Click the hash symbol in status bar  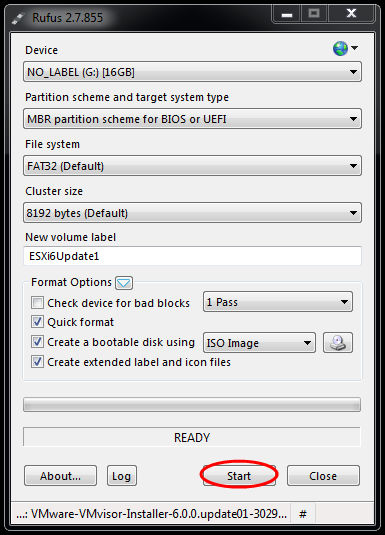coord(303,514)
